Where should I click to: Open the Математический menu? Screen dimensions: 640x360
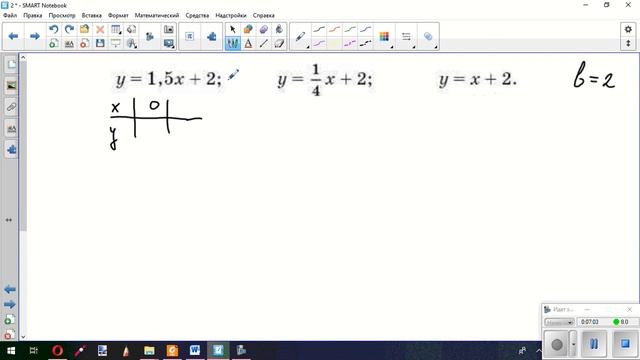tap(157, 15)
